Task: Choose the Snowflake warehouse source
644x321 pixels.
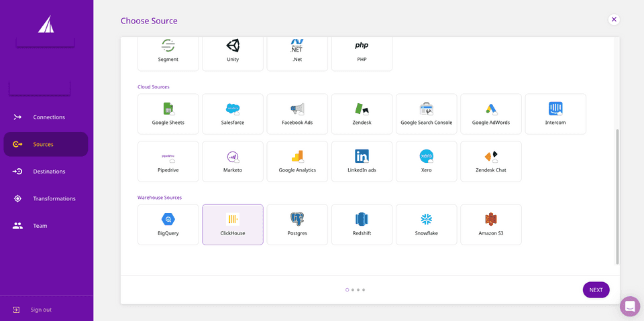Action: 426,224
